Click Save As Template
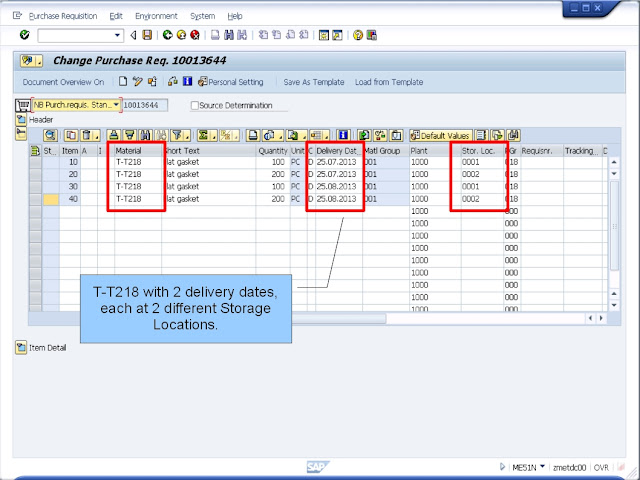This screenshot has width=640, height=480. [313, 82]
